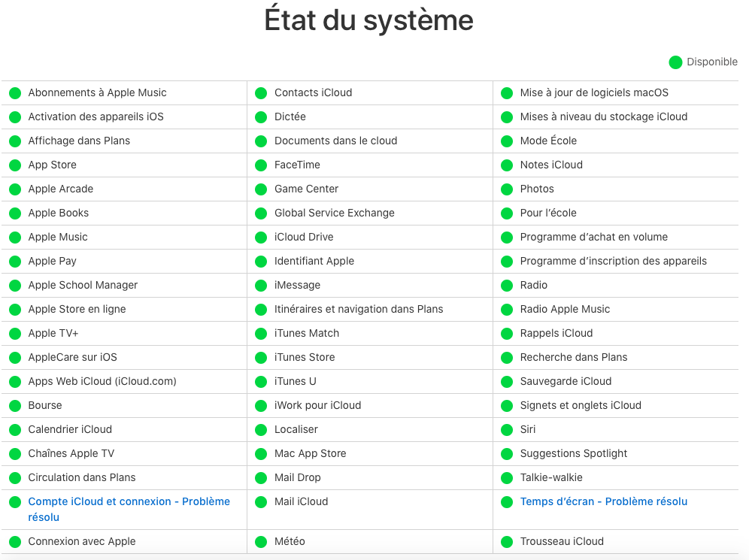Viewport: 749px width, 560px height.
Task: Click the status dot beside Apple Pay
Action: point(15,262)
